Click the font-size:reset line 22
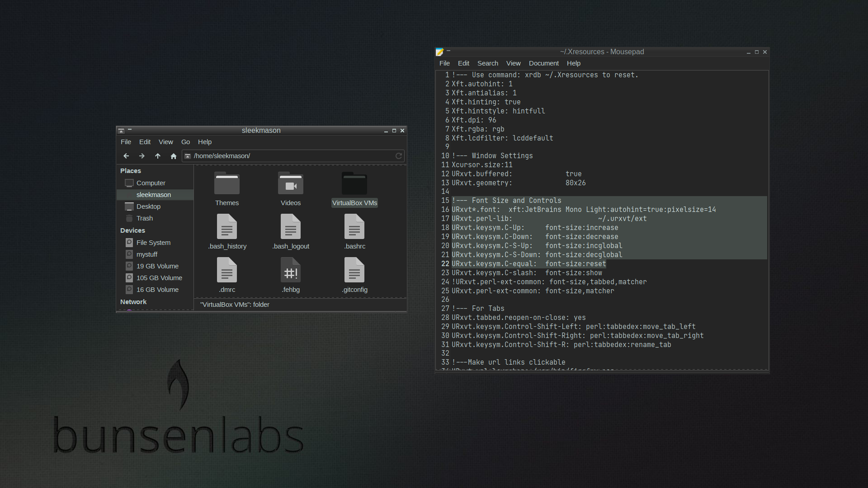 click(x=529, y=264)
